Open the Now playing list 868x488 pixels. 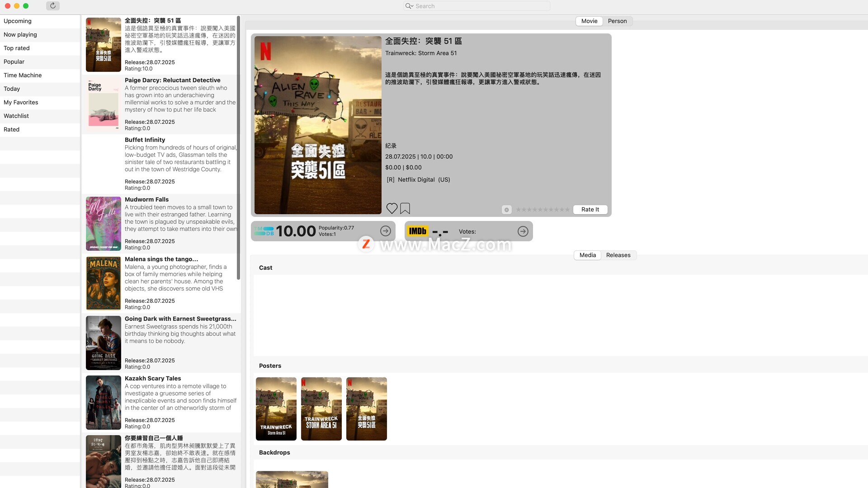40,35
